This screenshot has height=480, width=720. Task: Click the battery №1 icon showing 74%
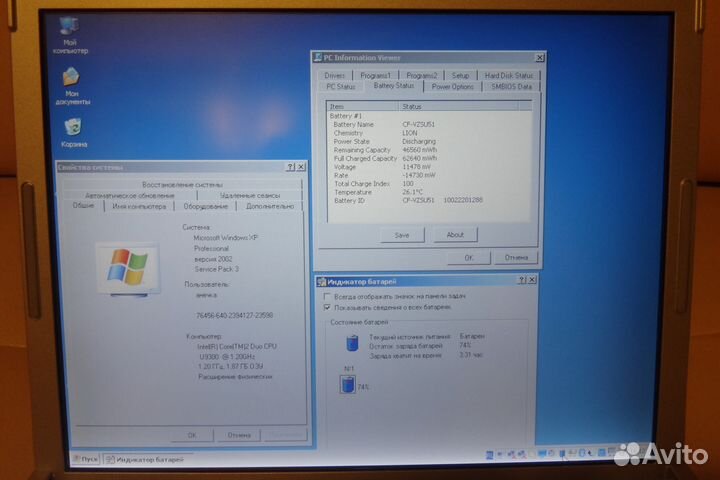point(348,384)
